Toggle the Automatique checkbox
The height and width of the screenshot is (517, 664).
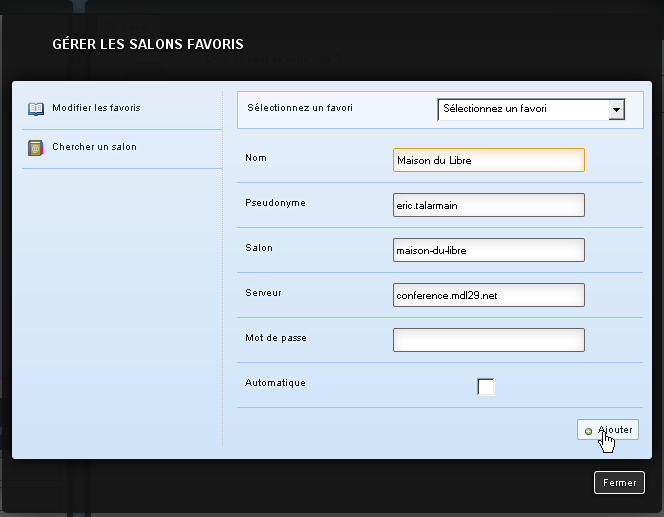[x=486, y=386]
